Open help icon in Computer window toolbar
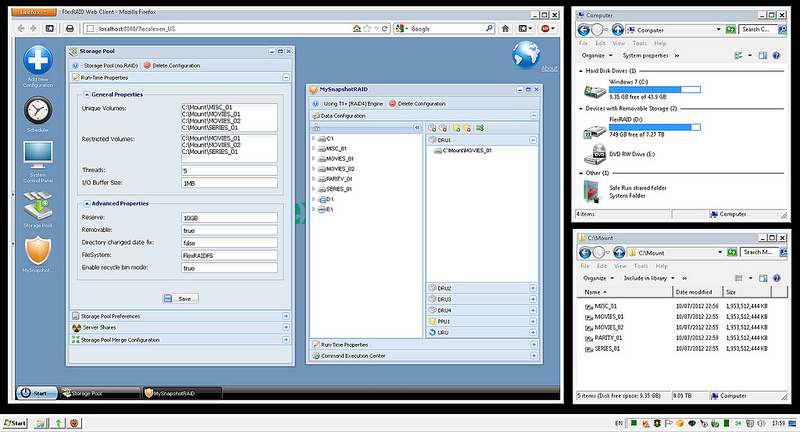 [776, 56]
